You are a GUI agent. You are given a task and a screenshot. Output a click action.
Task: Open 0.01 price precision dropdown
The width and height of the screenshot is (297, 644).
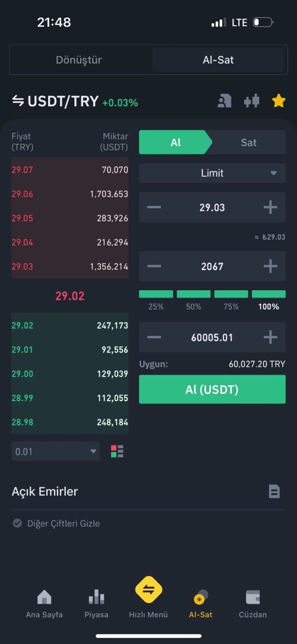click(55, 451)
